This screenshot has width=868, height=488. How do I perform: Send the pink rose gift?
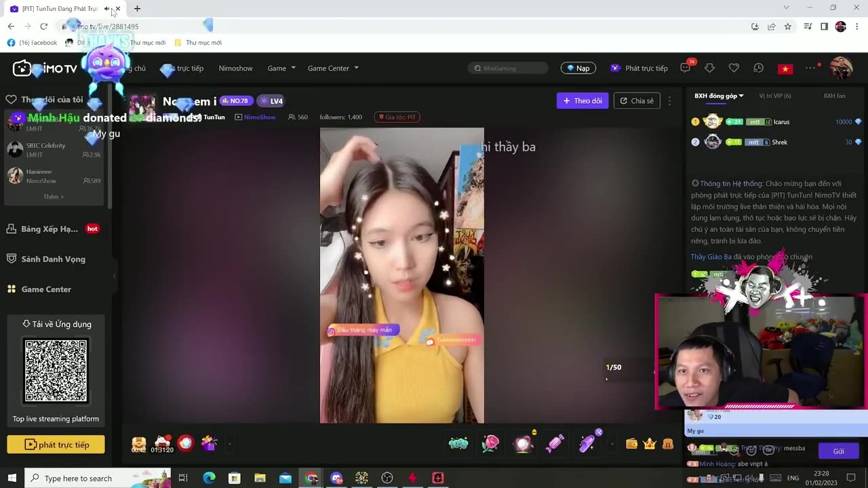[x=490, y=444]
